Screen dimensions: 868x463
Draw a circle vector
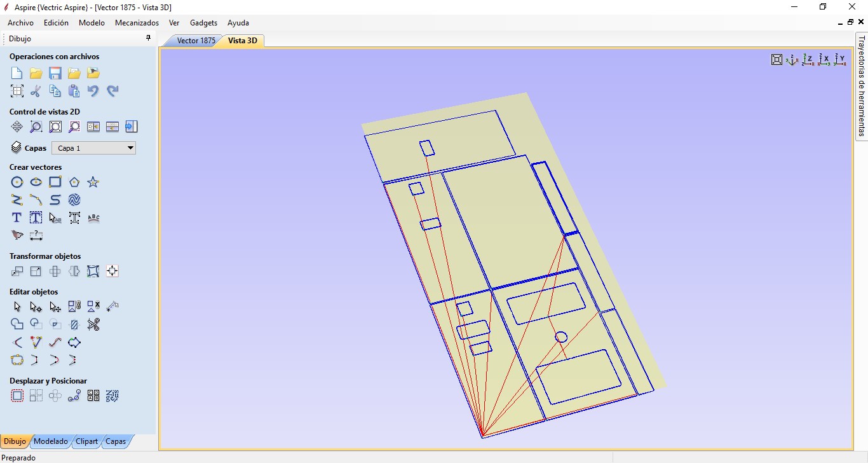(x=17, y=183)
